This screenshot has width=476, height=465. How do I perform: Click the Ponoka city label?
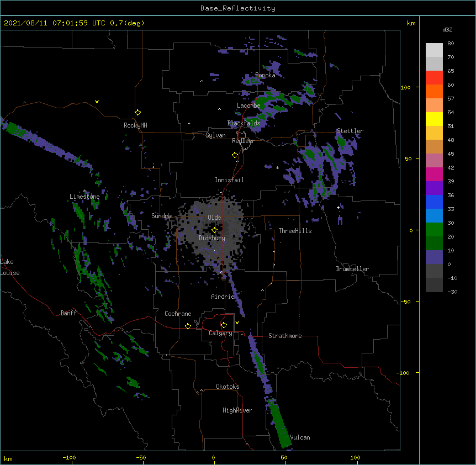click(x=265, y=75)
